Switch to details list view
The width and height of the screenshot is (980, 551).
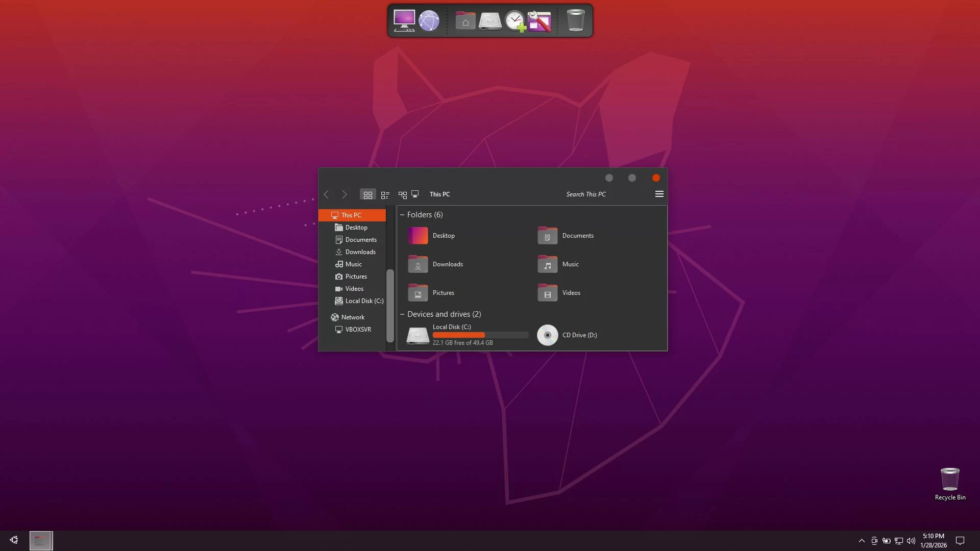coord(385,195)
